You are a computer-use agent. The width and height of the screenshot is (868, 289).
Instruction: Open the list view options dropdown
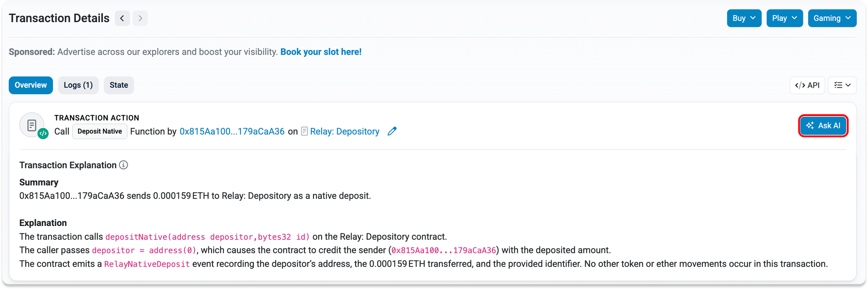click(x=842, y=85)
